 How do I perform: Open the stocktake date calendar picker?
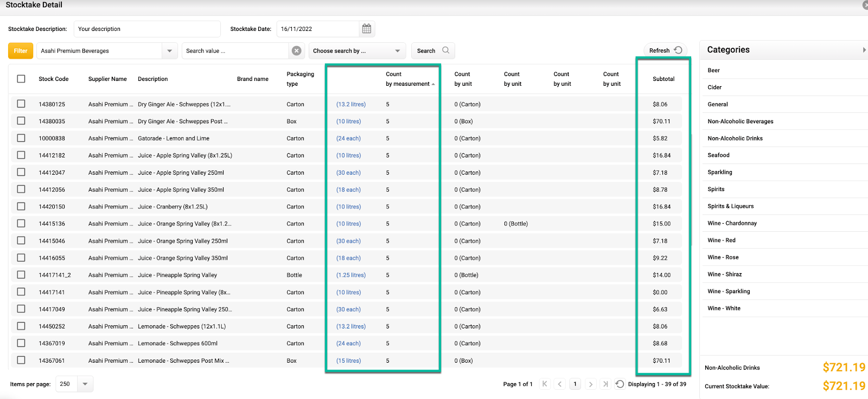pyautogui.click(x=367, y=29)
